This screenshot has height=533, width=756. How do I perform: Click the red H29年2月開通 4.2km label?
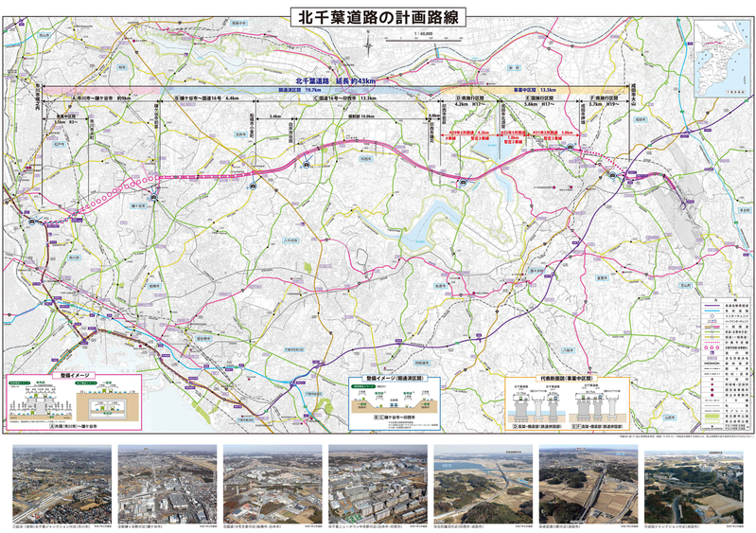coord(468,132)
